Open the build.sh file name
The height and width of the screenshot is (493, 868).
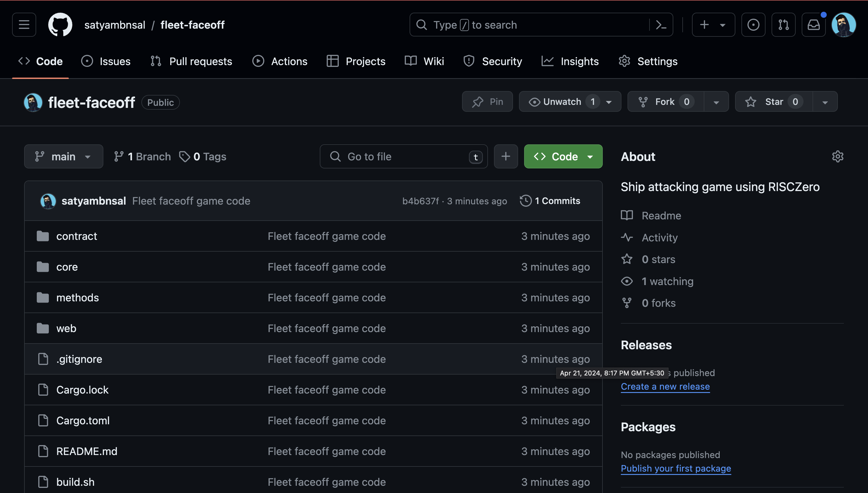click(75, 482)
